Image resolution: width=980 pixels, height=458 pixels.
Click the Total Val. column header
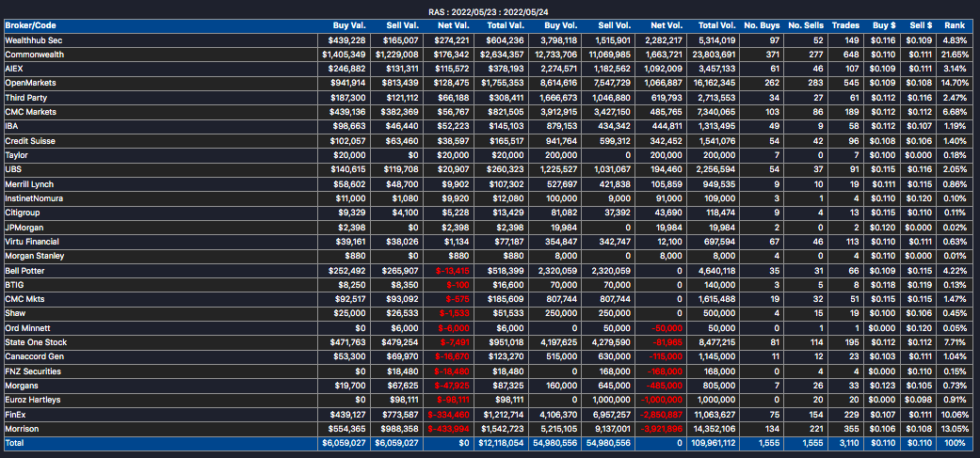click(505, 25)
